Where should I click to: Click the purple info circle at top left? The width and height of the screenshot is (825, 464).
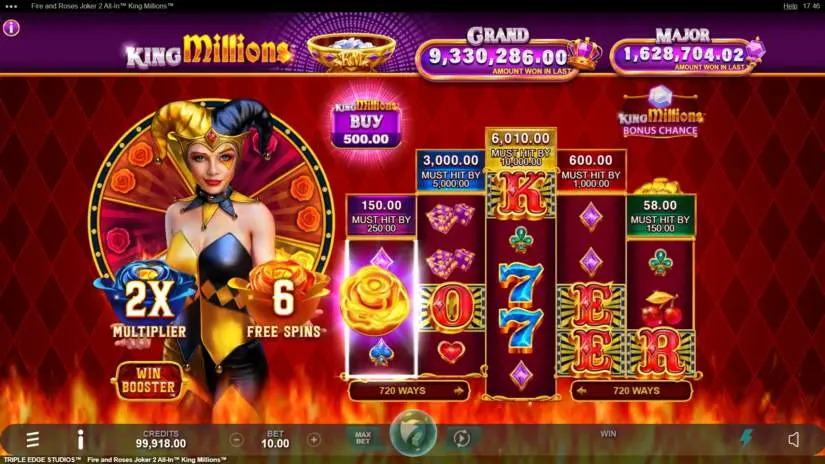tap(11, 27)
